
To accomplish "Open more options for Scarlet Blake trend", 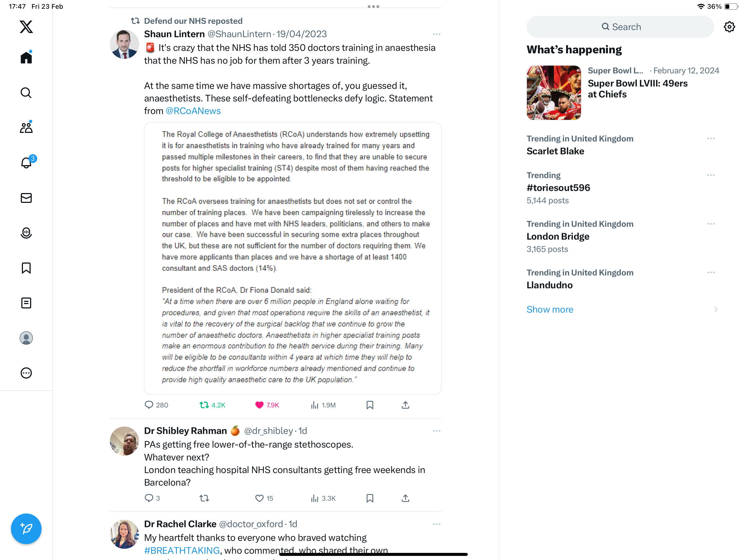I will 711,138.
